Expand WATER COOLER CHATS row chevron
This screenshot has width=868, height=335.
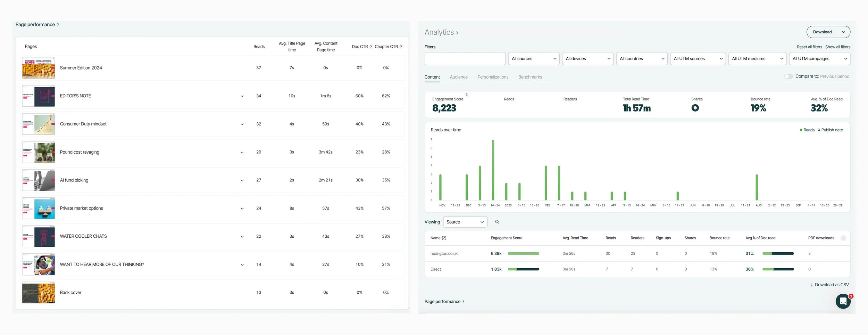click(242, 237)
